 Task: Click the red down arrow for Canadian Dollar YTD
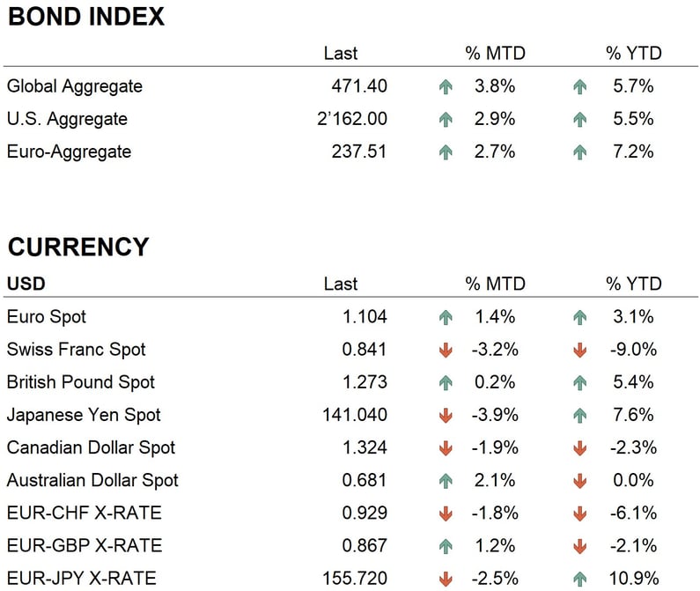(x=579, y=448)
